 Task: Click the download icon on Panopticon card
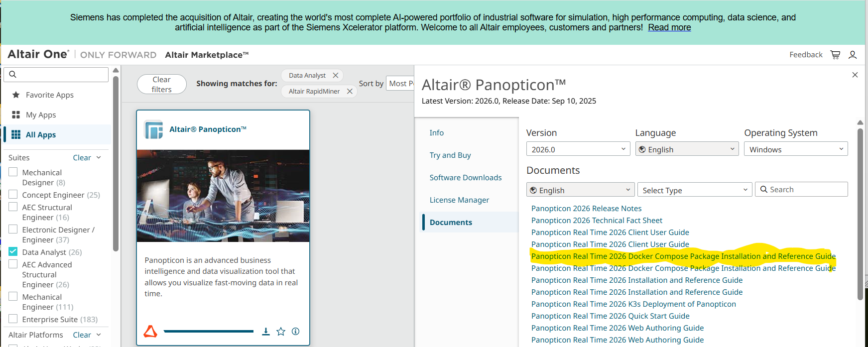click(266, 331)
